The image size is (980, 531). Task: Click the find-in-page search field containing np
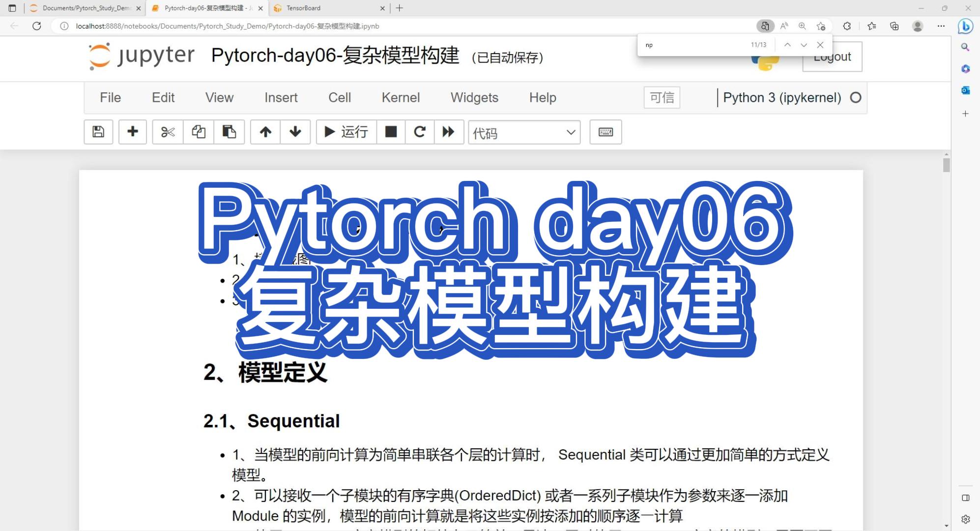693,45
